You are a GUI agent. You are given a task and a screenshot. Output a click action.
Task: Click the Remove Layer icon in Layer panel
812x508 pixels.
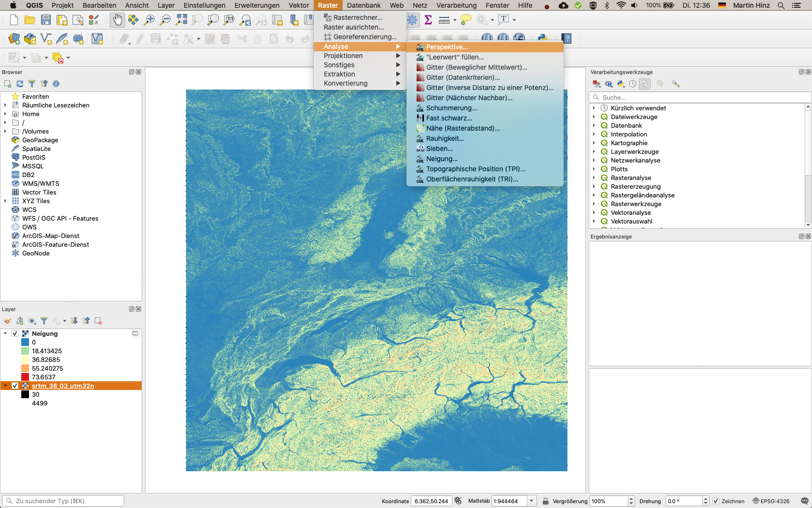click(98, 321)
